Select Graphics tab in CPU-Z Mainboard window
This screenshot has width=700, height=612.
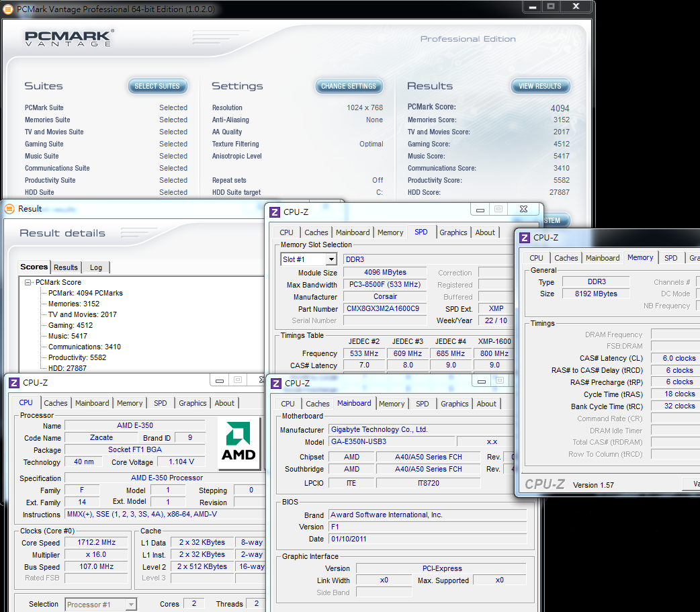point(455,404)
